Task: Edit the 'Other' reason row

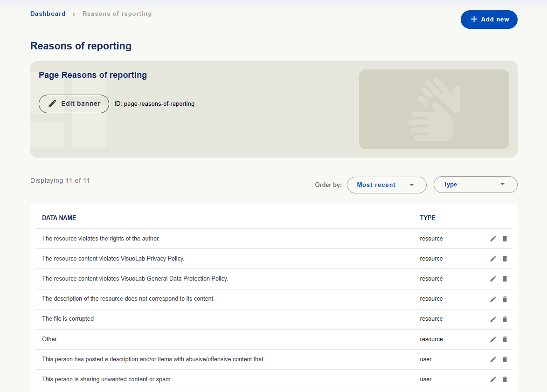Action: coord(493,339)
